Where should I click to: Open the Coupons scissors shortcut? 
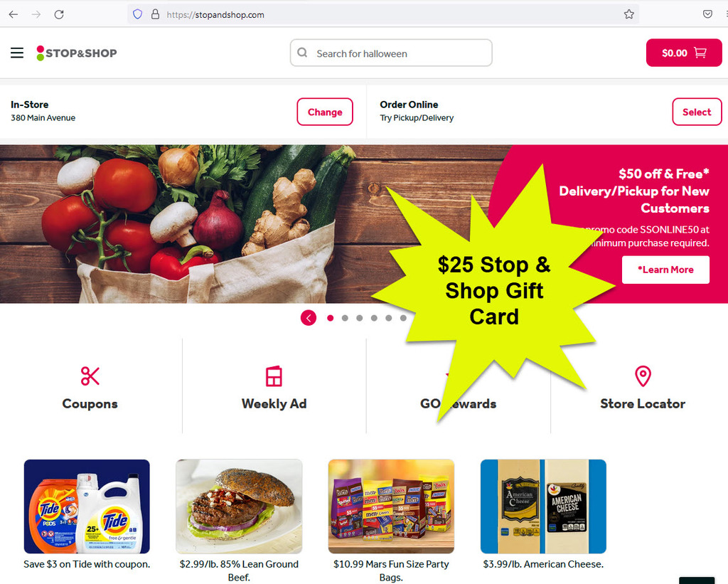[x=90, y=388]
